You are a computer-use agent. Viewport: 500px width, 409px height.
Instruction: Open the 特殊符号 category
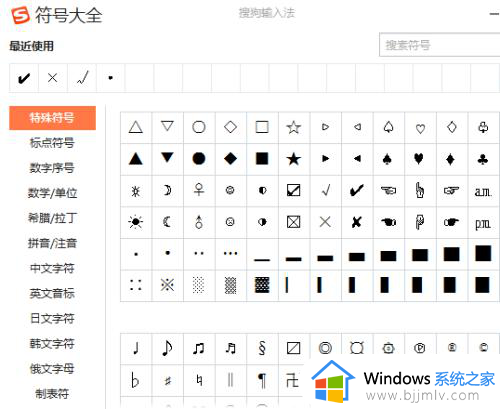pos(52,118)
